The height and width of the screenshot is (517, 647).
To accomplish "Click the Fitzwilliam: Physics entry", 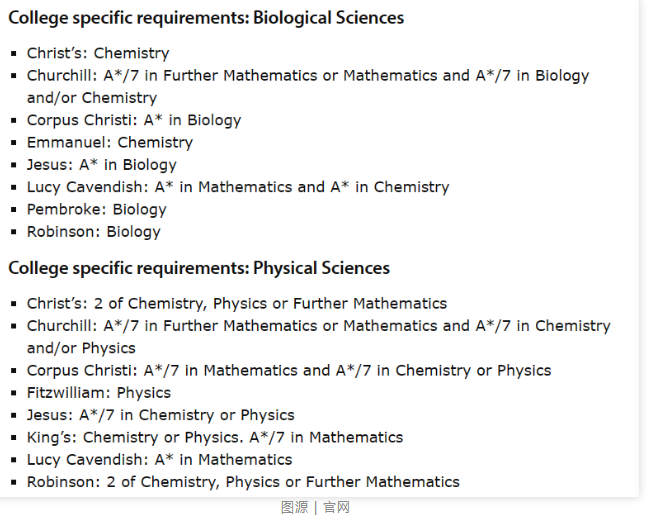I will point(99,393).
